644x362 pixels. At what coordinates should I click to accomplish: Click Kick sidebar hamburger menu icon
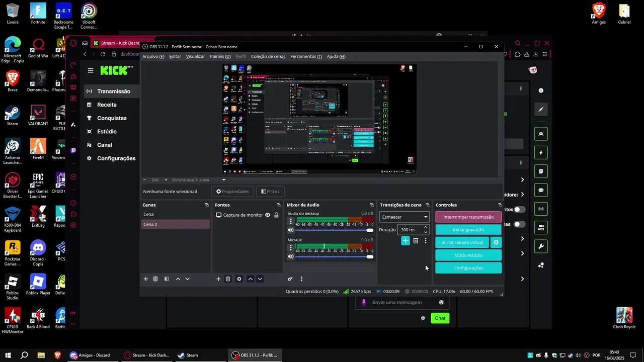(91, 71)
